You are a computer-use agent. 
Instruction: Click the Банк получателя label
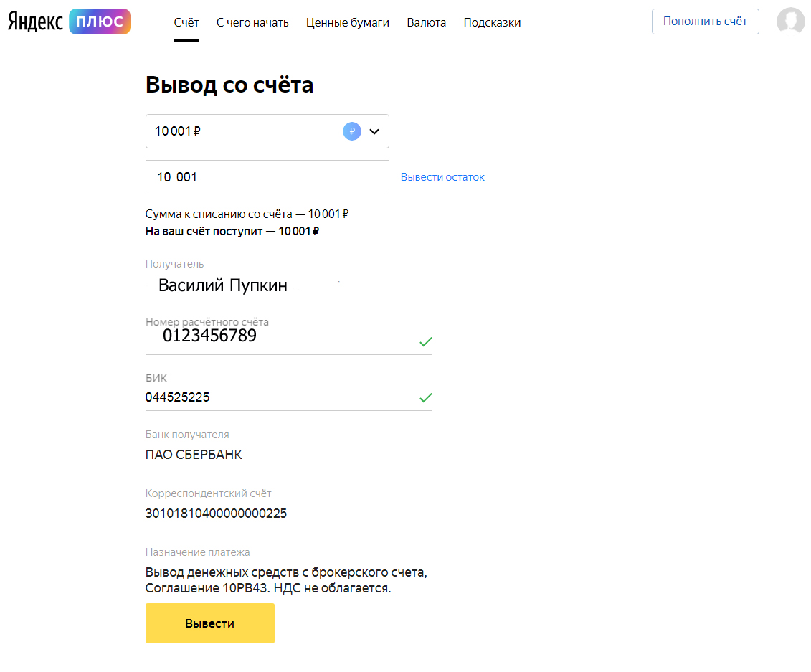(x=187, y=435)
